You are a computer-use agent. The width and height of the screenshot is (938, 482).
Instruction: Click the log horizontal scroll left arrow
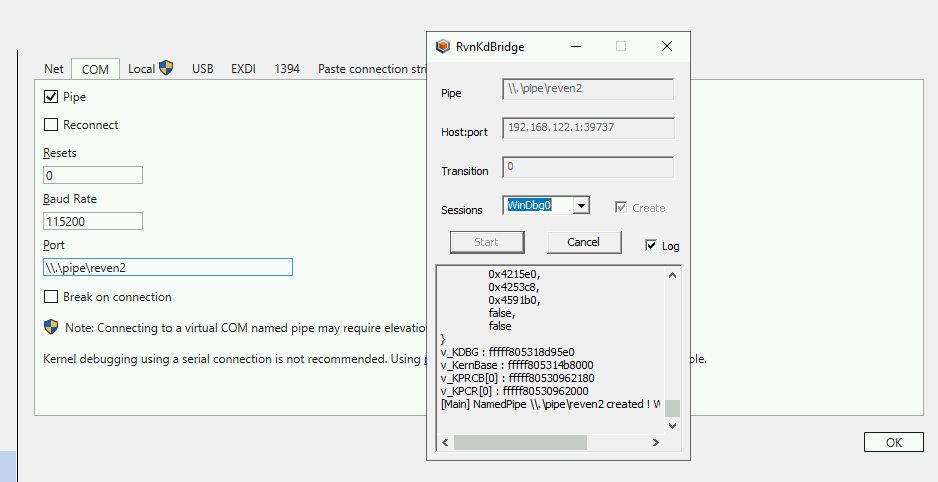(445, 443)
